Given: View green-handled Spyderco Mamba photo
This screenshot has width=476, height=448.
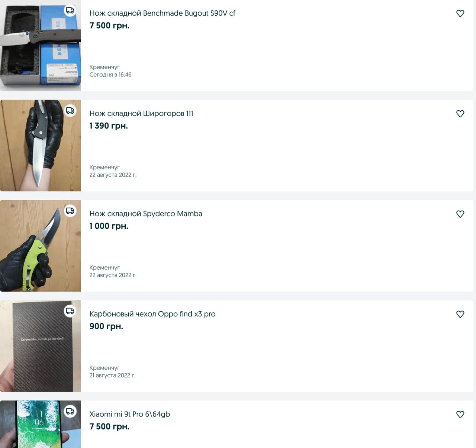Looking at the screenshot, I should (x=41, y=246).
